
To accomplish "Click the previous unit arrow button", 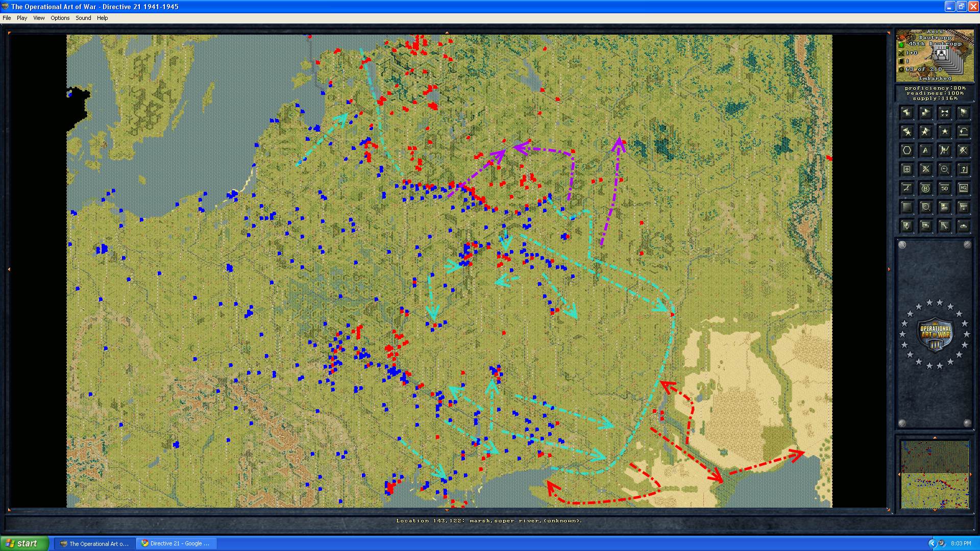I will (907, 113).
